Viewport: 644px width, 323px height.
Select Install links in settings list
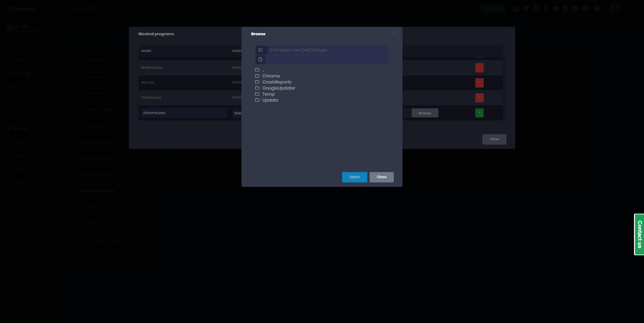tap(91, 223)
